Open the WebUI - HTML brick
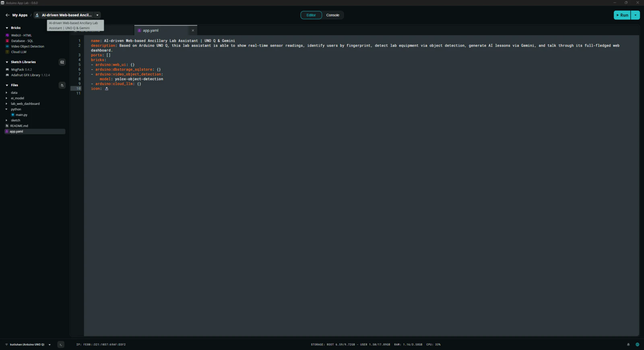Viewport: 644px width, 350px height. [x=21, y=35]
